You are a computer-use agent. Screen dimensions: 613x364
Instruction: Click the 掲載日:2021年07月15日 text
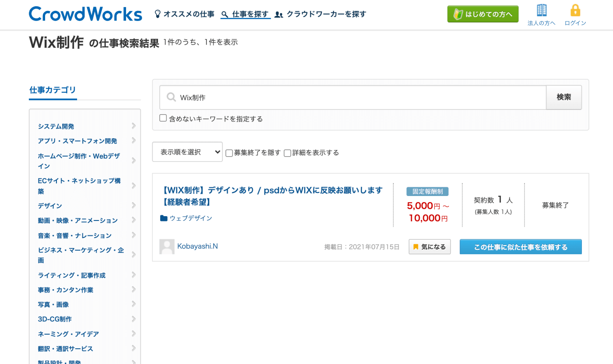362,247
